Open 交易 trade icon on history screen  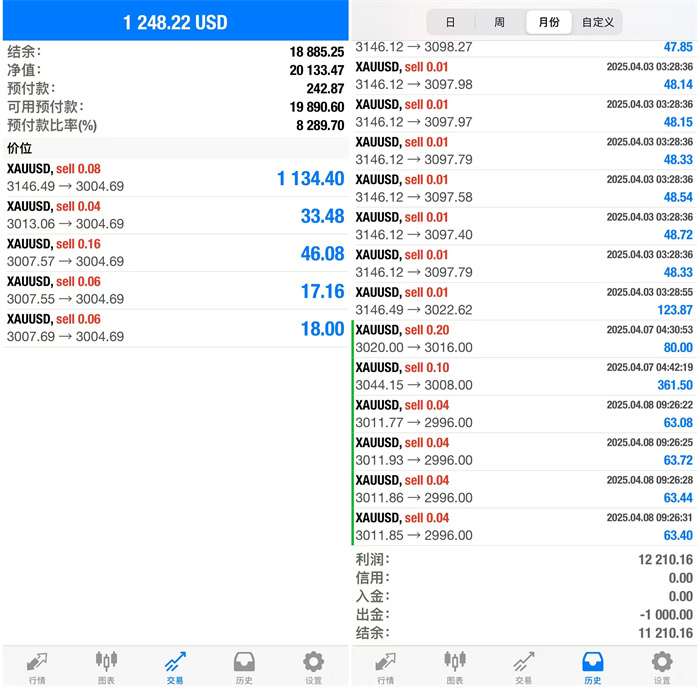[x=524, y=667]
